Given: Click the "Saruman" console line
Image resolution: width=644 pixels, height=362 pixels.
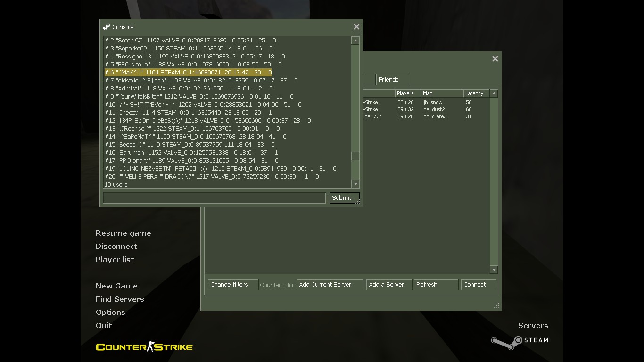Looking at the screenshot, I should 191,153.
